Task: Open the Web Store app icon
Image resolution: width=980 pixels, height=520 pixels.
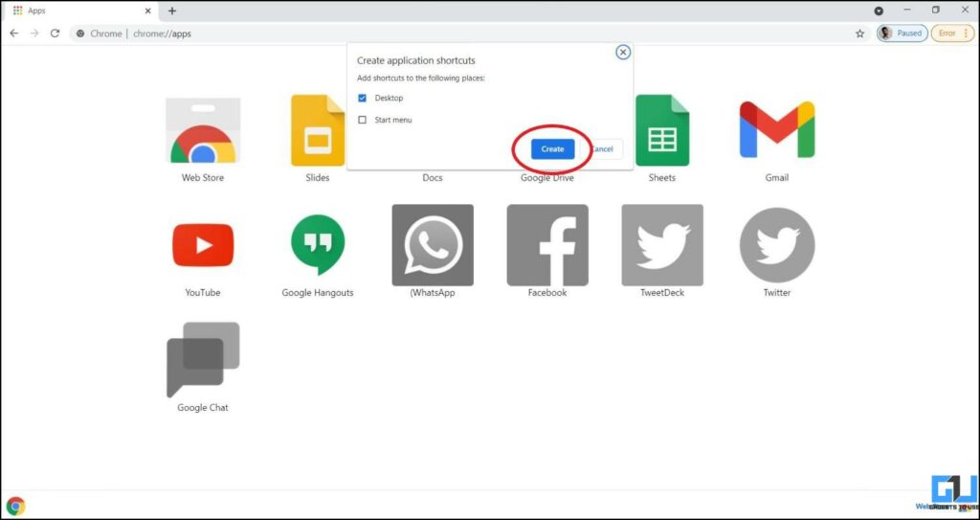Action: click(x=203, y=132)
